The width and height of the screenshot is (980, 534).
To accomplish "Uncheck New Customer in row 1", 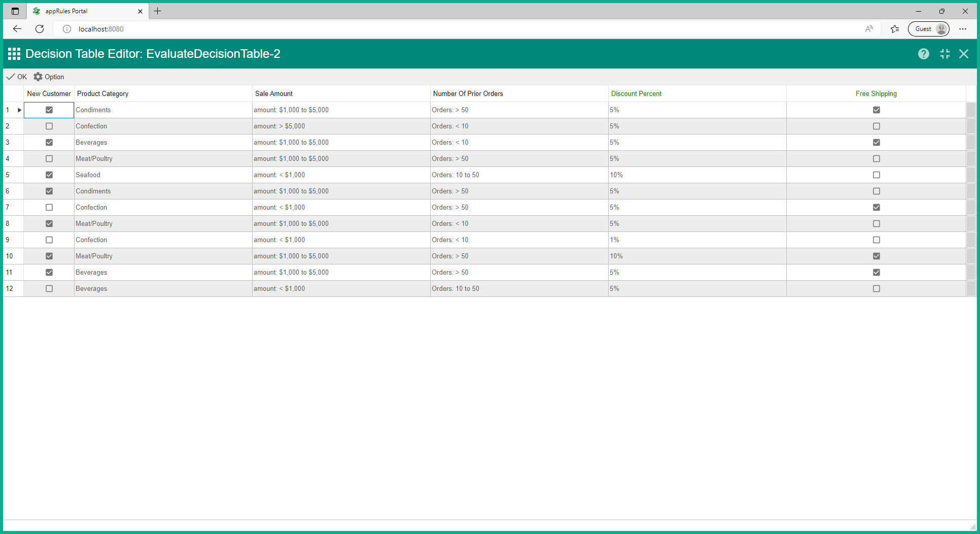I will 49,110.
